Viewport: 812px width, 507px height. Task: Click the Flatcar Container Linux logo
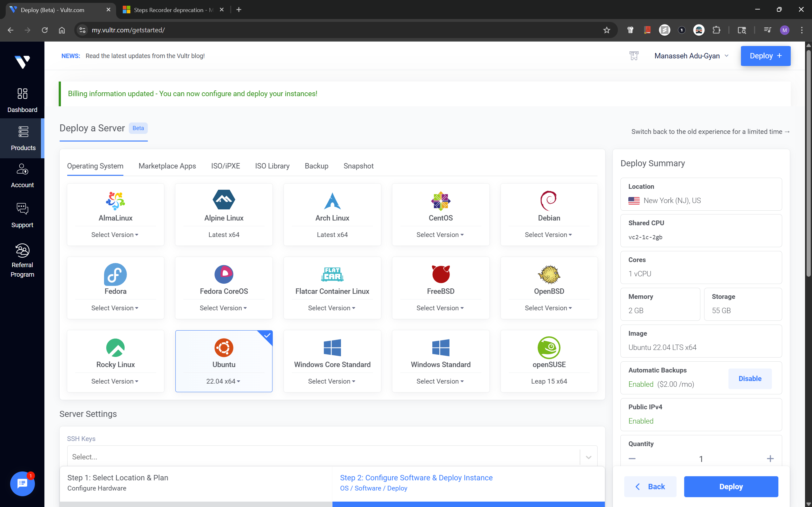332,274
